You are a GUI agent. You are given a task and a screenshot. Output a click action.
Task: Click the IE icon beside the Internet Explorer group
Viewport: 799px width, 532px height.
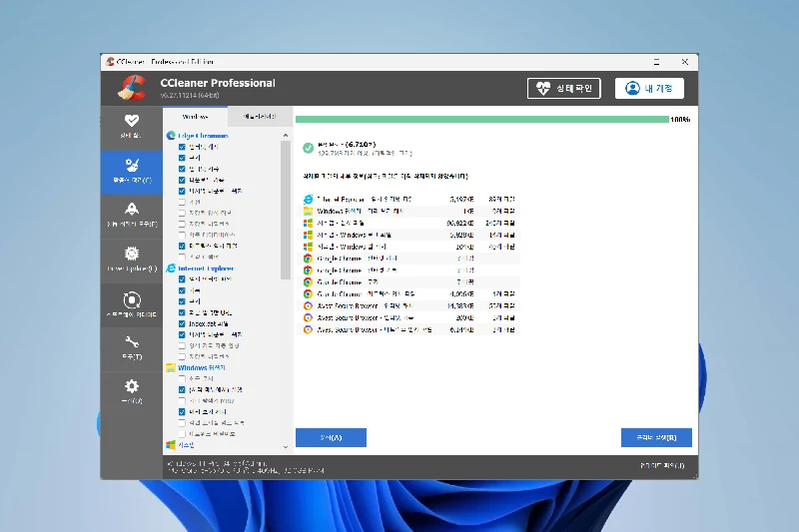tap(171, 268)
